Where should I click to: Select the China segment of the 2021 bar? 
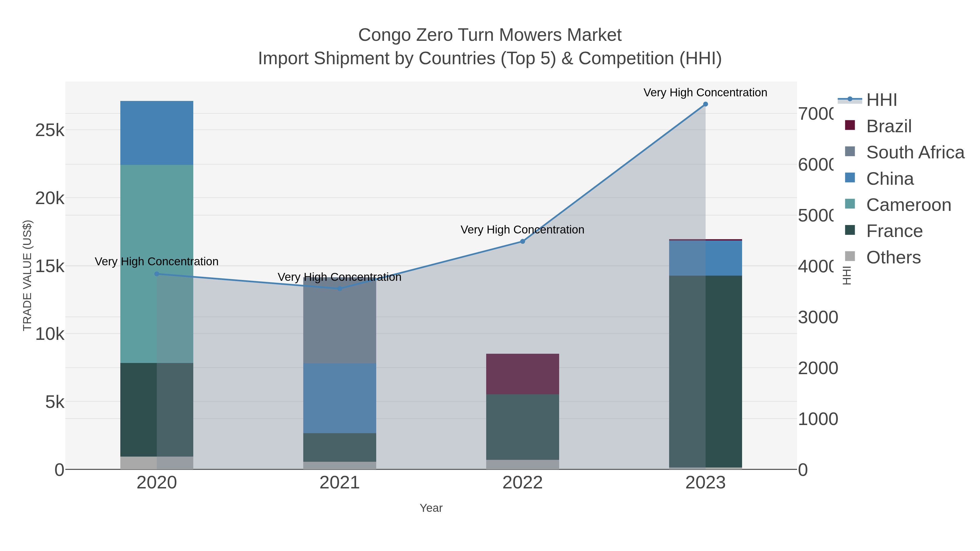340,398
